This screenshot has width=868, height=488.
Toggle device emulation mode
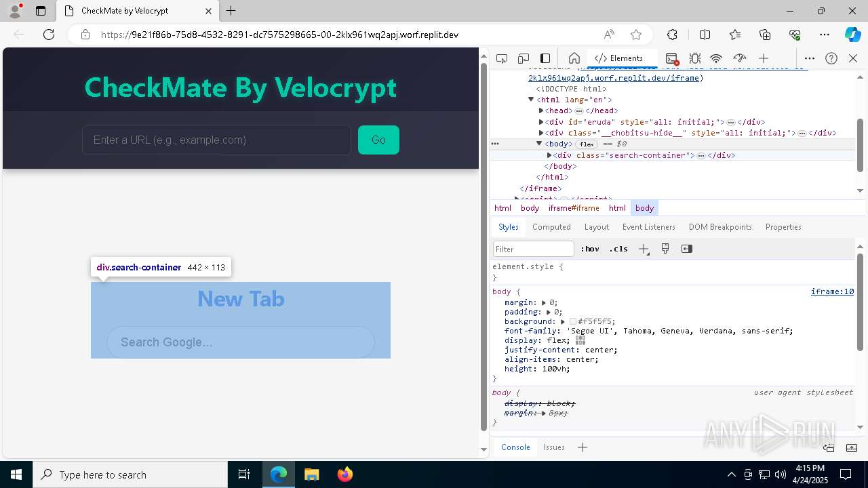[x=524, y=58]
